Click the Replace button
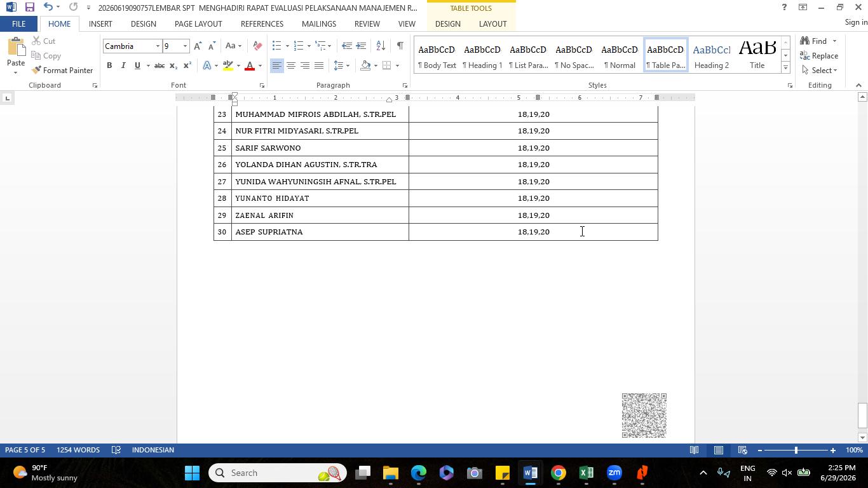The width and height of the screenshot is (868, 488). click(820, 55)
